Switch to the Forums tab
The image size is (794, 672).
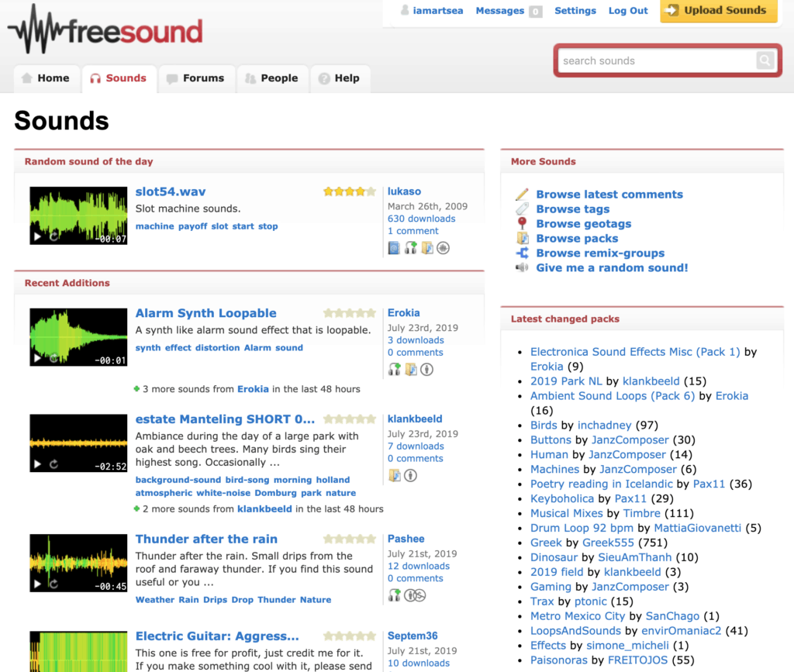point(196,78)
